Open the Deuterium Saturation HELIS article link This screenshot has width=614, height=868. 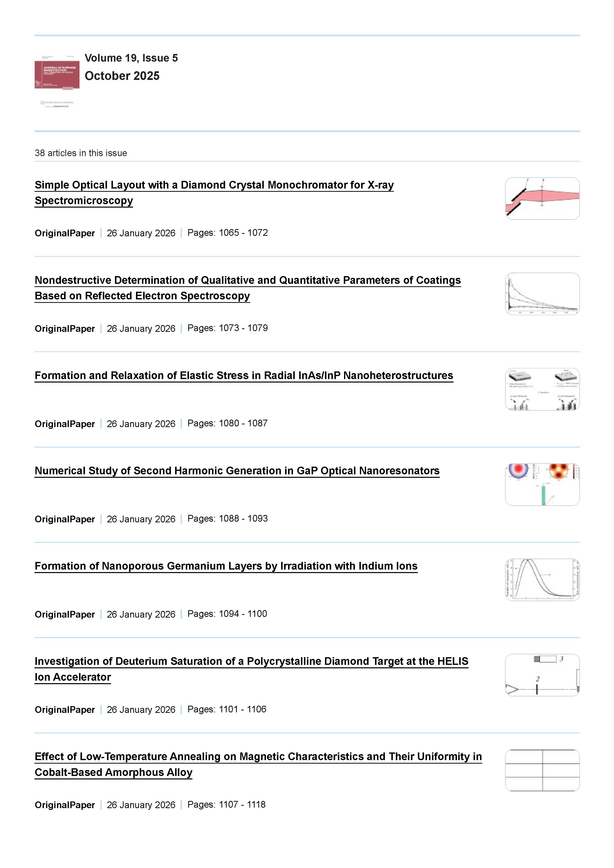251,661
